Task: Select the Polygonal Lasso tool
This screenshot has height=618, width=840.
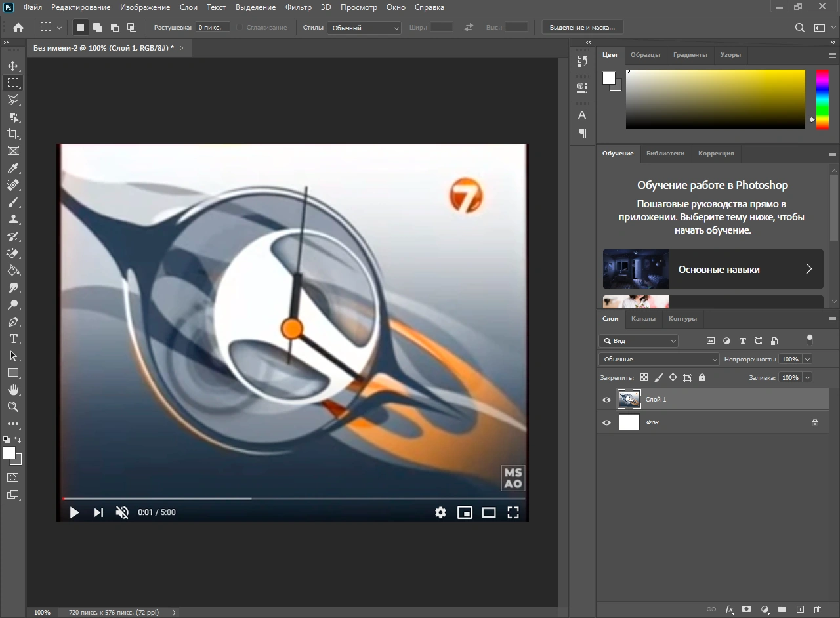Action: click(13, 100)
